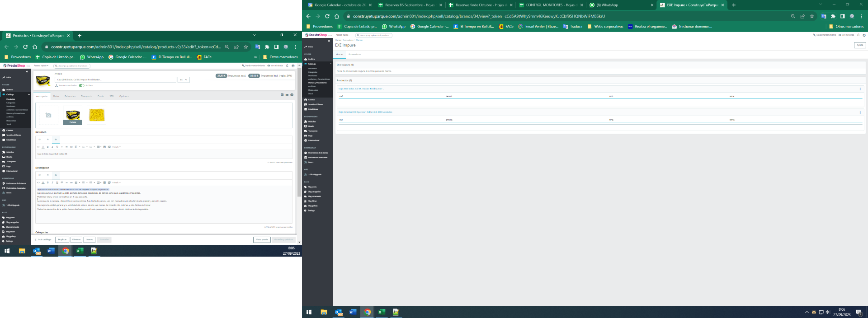
Task: Click the help icon in product editor
Action: pos(292,95)
